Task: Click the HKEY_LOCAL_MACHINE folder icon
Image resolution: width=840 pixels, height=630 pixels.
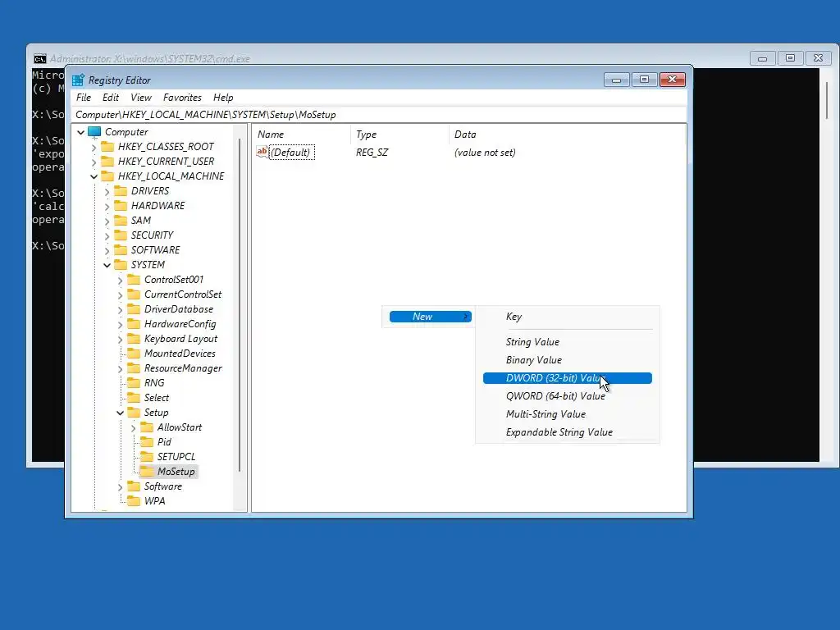Action: (107, 176)
